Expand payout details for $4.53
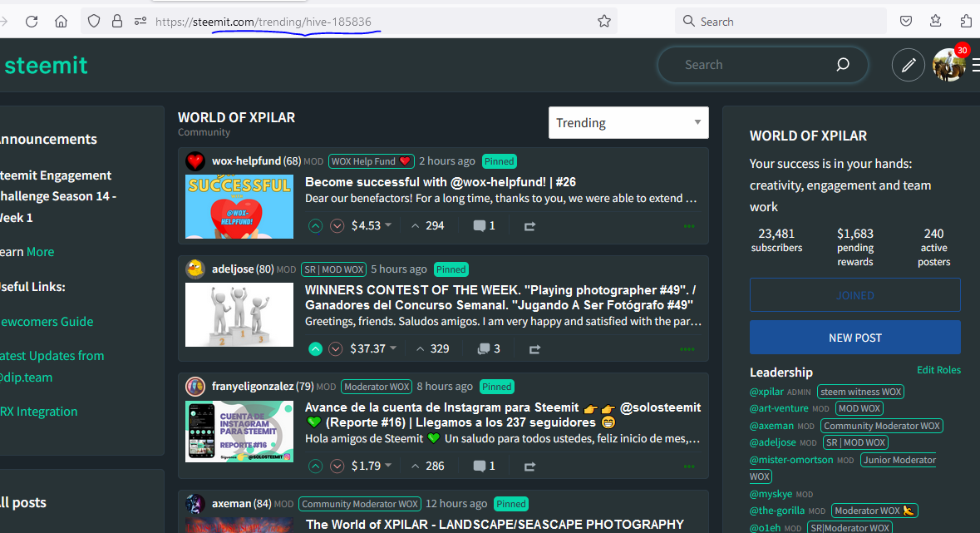 coord(388,225)
